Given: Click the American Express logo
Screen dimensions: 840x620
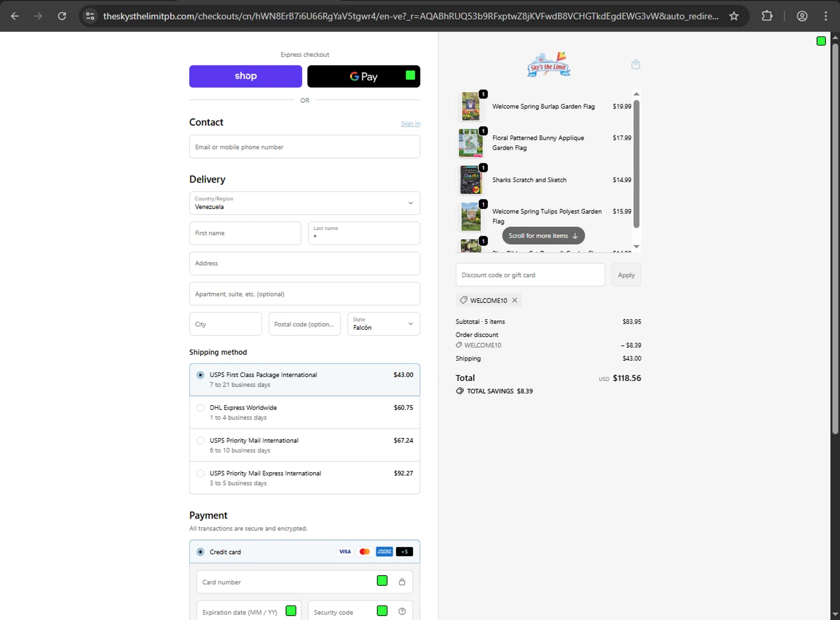Looking at the screenshot, I should click(384, 552).
